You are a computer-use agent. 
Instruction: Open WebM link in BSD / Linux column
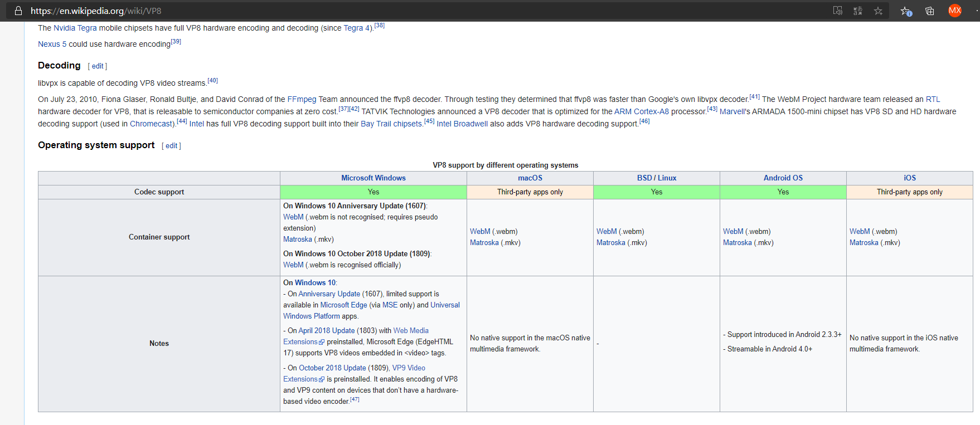(607, 232)
